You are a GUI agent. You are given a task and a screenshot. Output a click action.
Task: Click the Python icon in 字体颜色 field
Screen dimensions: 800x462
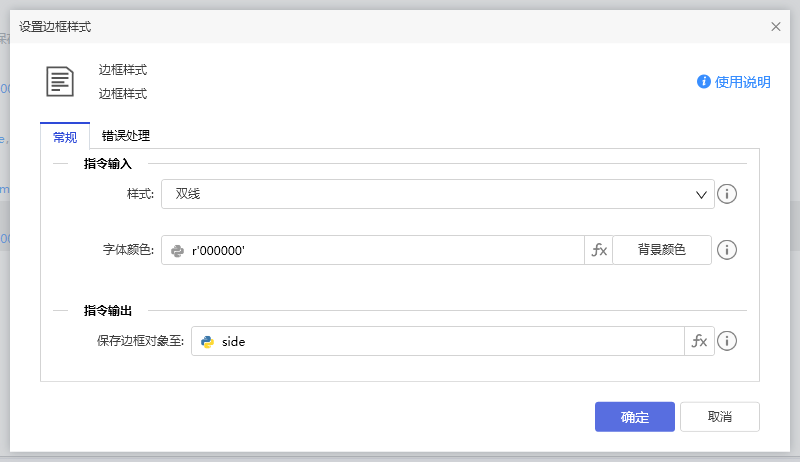point(178,250)
